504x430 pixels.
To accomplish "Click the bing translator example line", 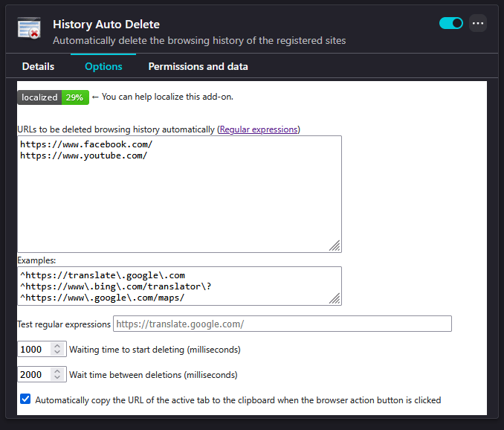I will point(116,286).
